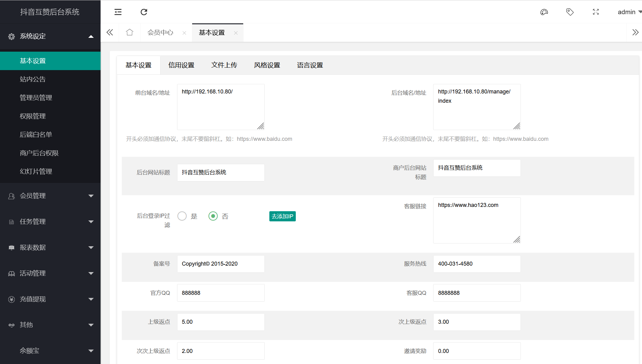Click the 邀请奖励 input field
Image resolution: width=642 pixels, height=364 pixels.
[x=477, y=351]
